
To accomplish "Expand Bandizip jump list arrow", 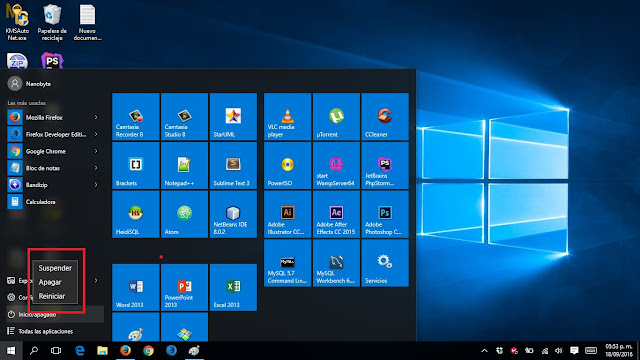I will (96, 185).
